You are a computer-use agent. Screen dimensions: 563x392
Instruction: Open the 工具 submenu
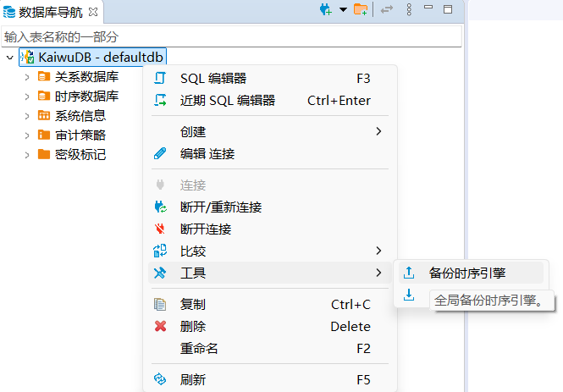[x=270, y=273]
